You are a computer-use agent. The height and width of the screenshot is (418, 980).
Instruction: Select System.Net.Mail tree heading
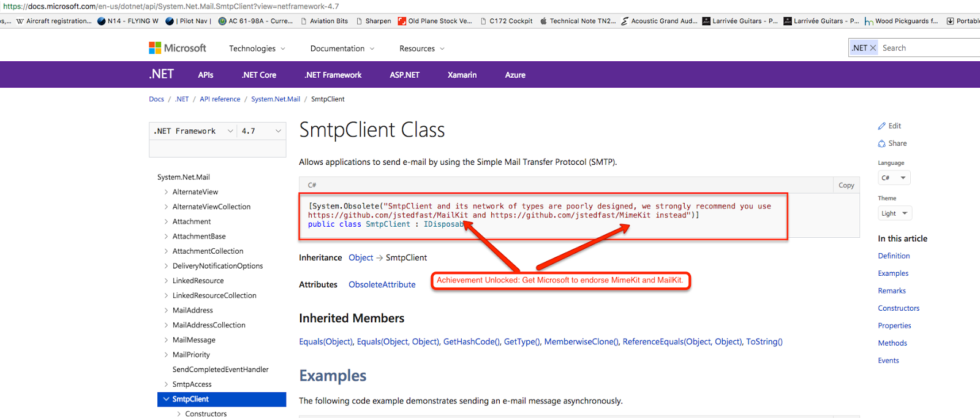[183, 177]
